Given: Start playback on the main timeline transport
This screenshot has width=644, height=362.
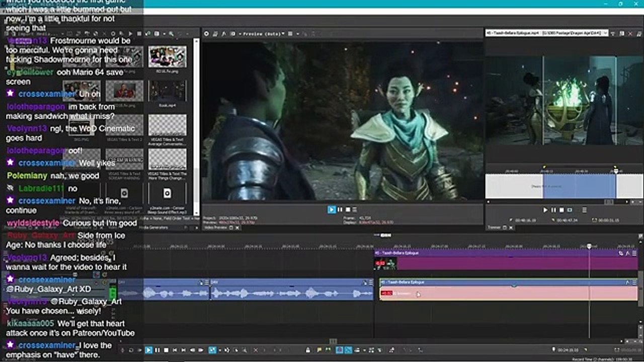Looking at the screenshot, I should [149, 350].
